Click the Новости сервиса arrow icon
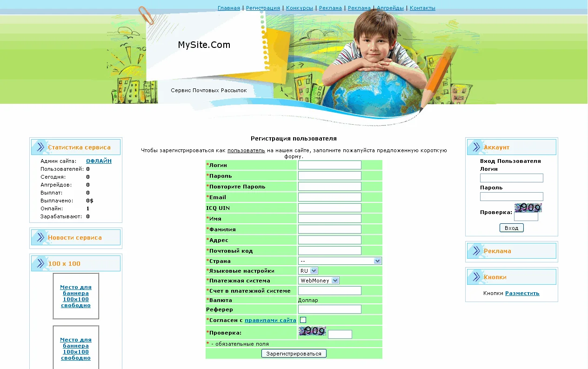The width and height of the screenshot is (588, 369). pos(40,237)
